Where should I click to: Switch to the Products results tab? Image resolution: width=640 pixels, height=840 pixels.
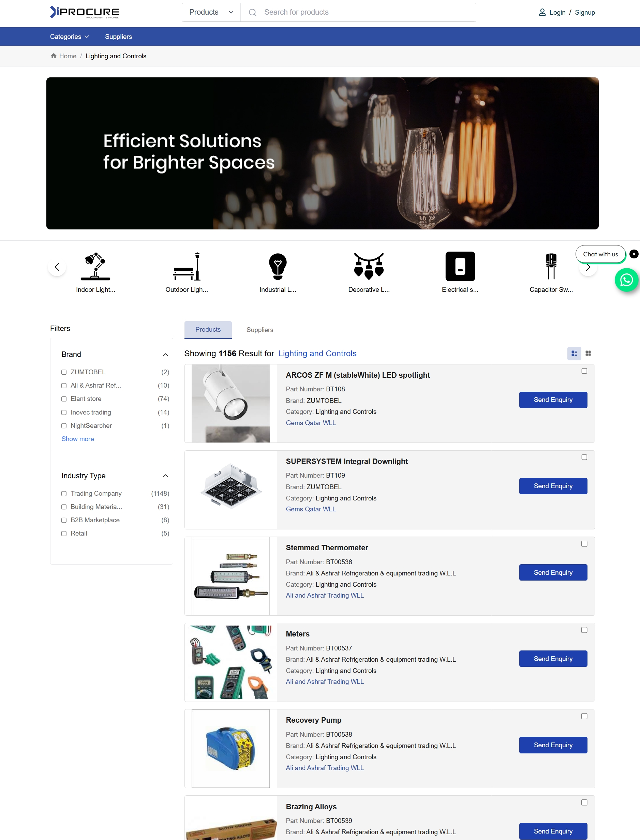point(208,329)
